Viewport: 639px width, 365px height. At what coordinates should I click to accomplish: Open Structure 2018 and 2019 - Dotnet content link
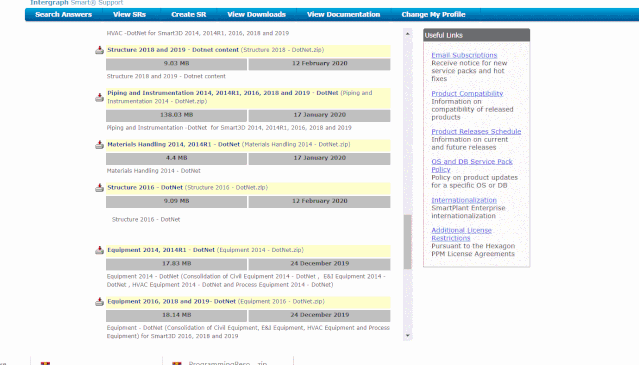(x=173, y=50)
